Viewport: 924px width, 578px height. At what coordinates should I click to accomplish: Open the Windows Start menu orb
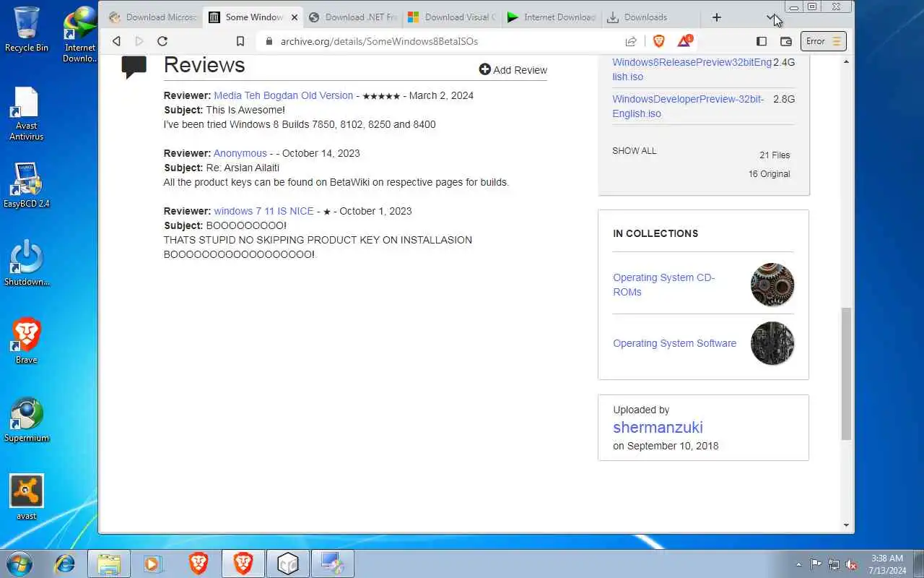pyautogui.click(x=19, y=564)
